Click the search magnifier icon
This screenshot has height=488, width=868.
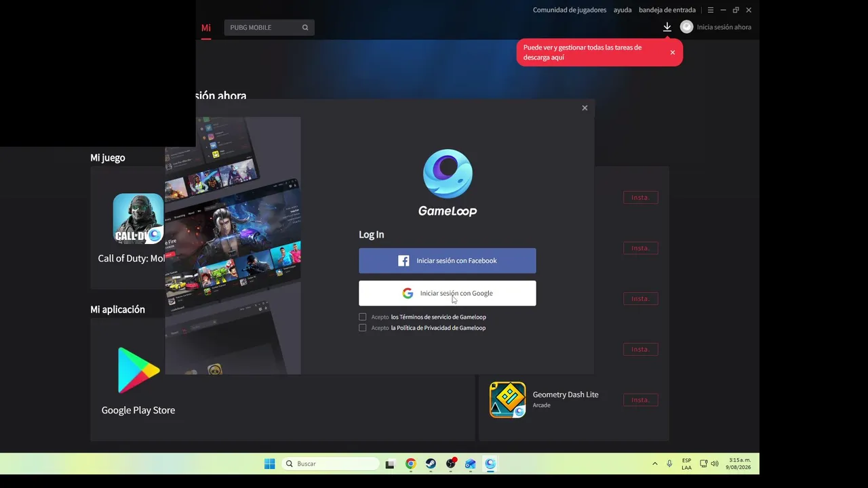[x=305, y=28]
